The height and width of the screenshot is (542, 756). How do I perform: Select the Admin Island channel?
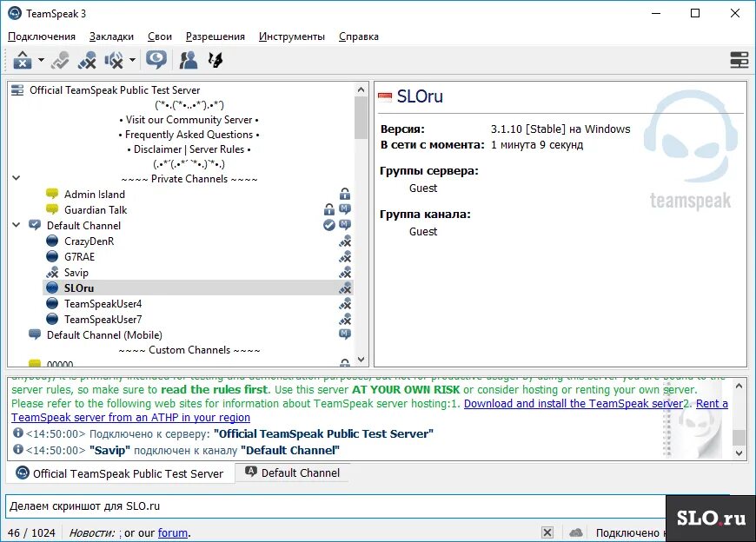(95, 195)
